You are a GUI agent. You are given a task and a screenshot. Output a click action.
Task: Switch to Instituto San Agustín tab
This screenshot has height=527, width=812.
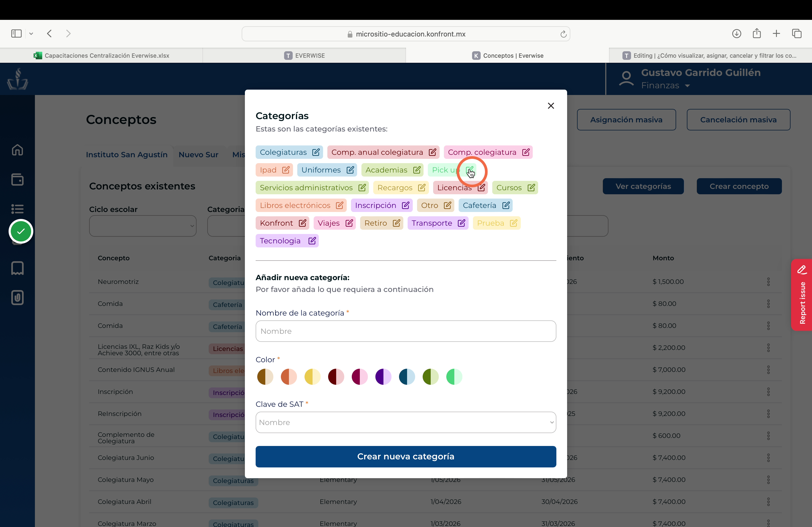(126, 154)
